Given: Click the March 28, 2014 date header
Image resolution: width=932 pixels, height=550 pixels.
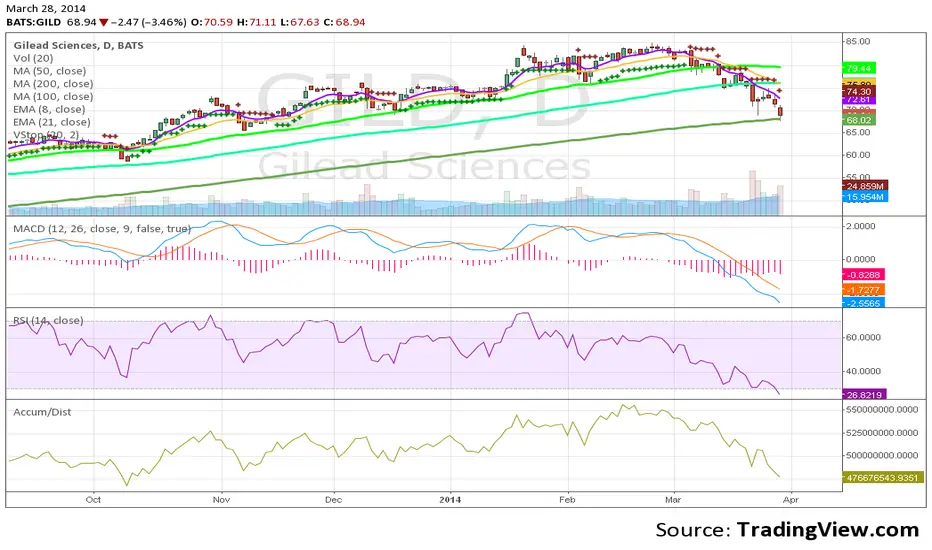Looking at the screenshot, I should tap(46, 8).
